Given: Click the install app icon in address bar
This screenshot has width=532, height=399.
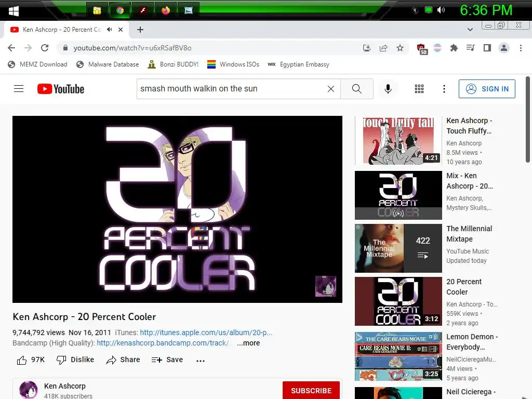Looking at the screenshot, I should pos(367,48).
